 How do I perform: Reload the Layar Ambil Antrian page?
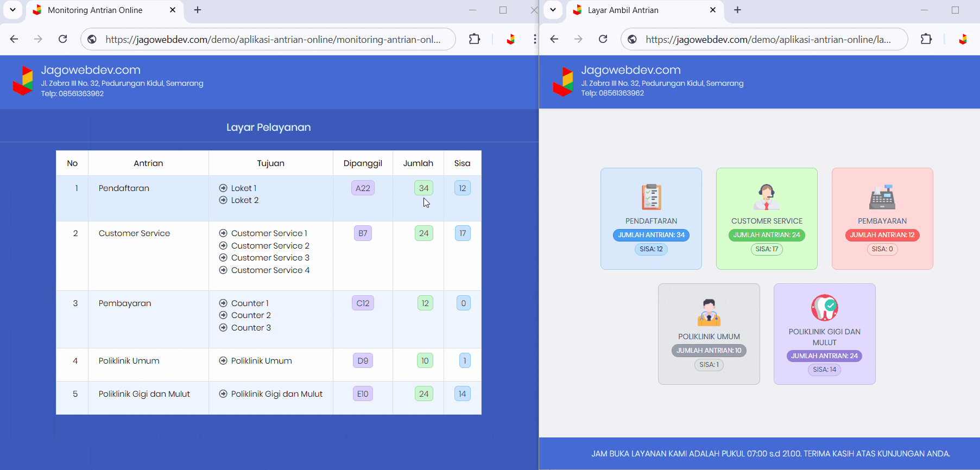tap(603, 39)
